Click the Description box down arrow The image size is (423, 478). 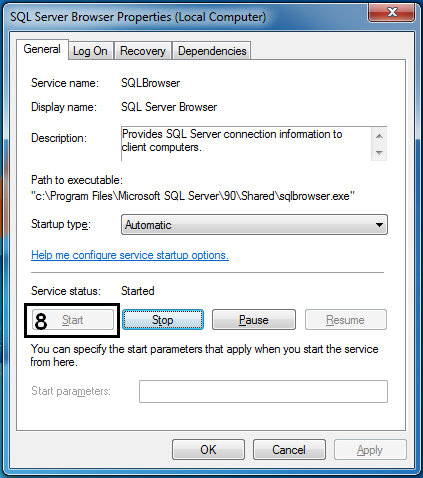[379, 152]
